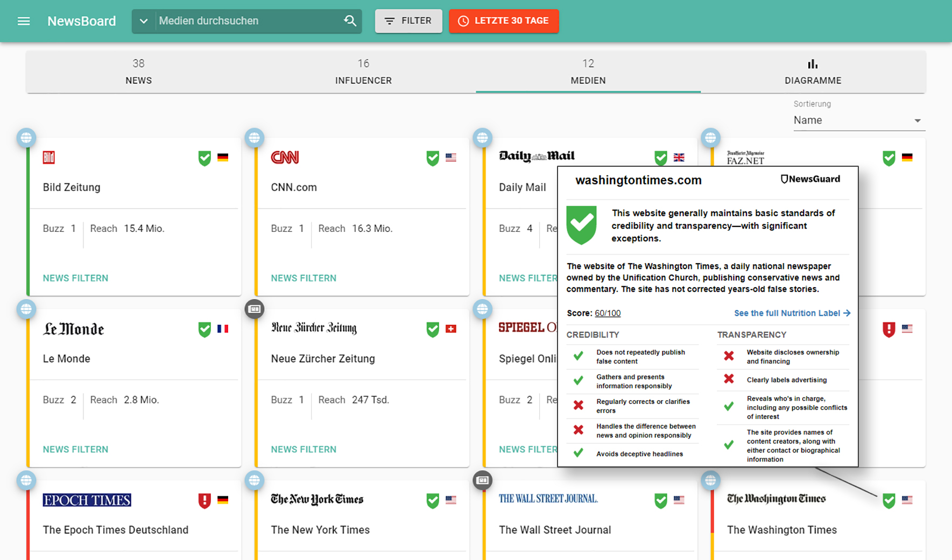Click the Bild logo thumbnail

(49, 157)
